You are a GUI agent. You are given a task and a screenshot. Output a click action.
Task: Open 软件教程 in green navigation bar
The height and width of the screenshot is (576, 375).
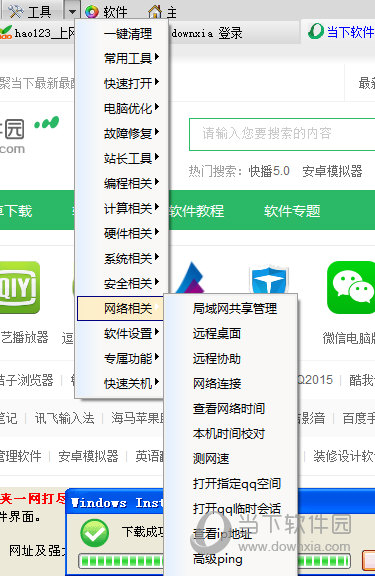point(196,211)
